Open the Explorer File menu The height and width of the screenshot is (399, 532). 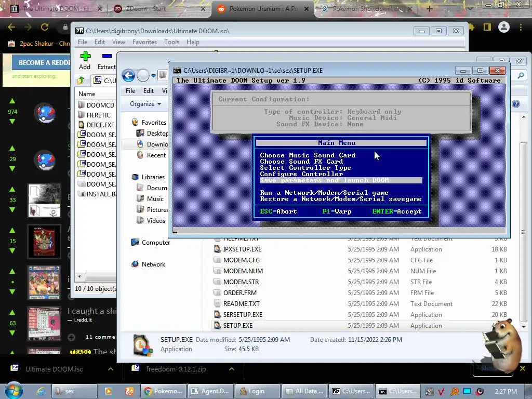[x=130, y=91]
